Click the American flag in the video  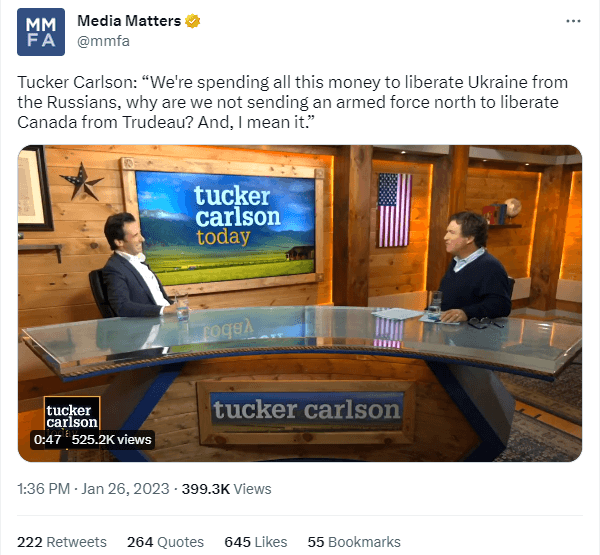point(394,210)
